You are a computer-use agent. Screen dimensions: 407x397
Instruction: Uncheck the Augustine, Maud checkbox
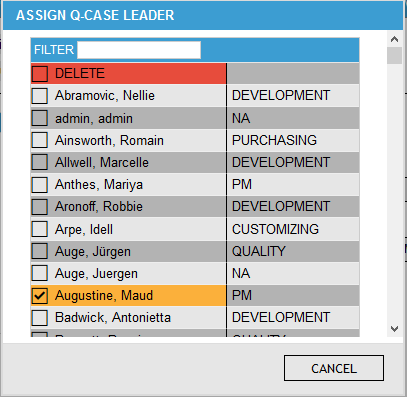point(40,296)
